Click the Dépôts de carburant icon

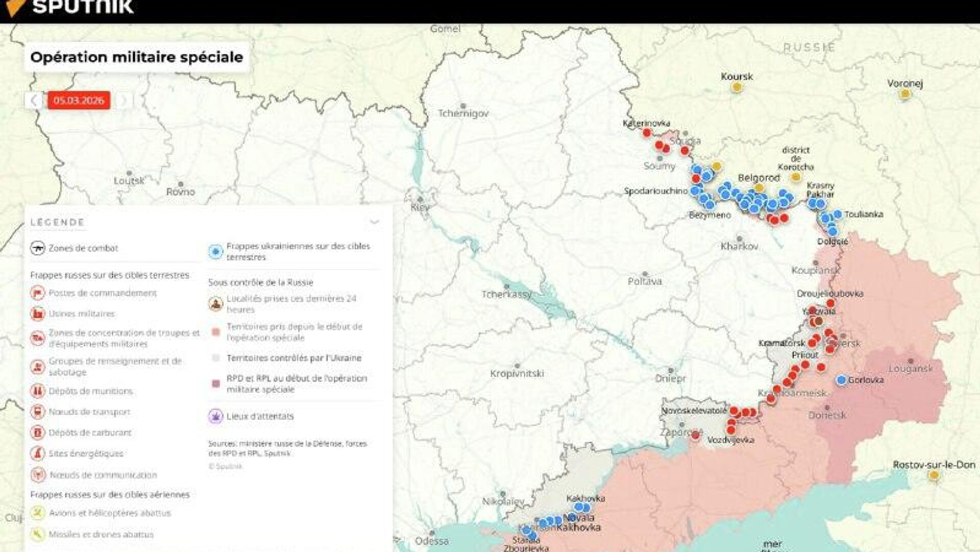tap(37, 433)
